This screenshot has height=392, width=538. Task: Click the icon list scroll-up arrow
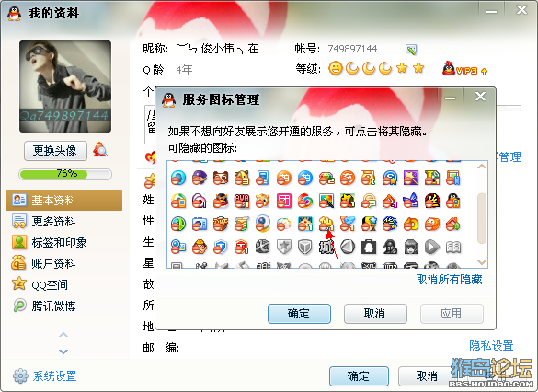(x=482, y=167)
